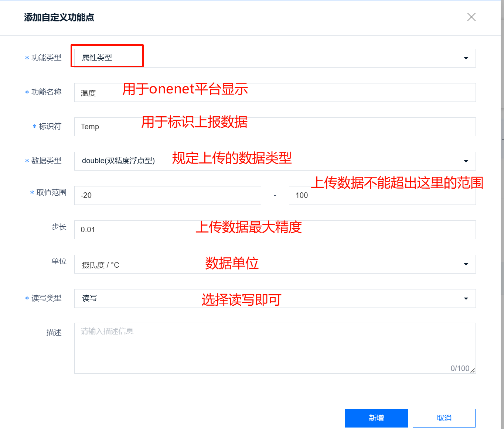Expand the 数据类型 dropdown arrow
Viewport: 504px width, 429px height.
(466, 161)
